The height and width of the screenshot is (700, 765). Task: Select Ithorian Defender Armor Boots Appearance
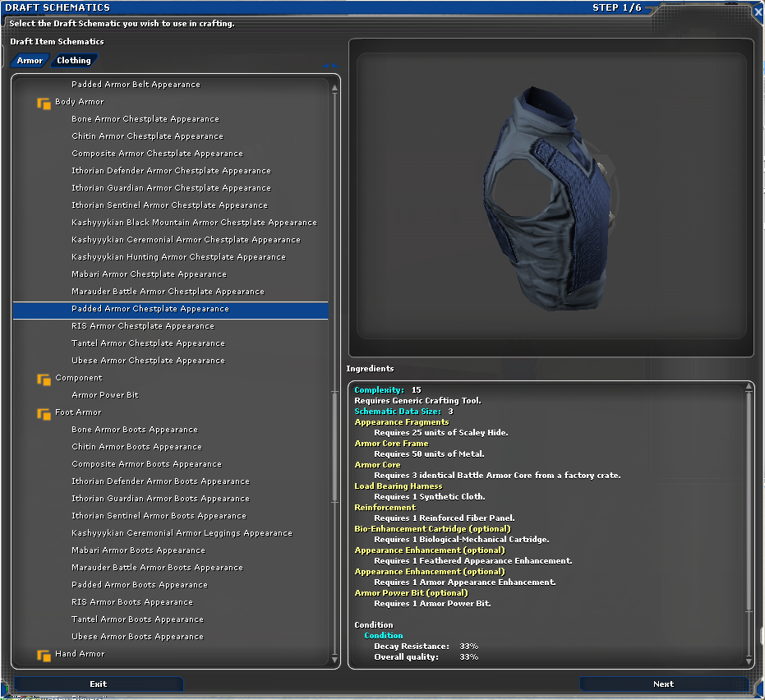(160, 481)
